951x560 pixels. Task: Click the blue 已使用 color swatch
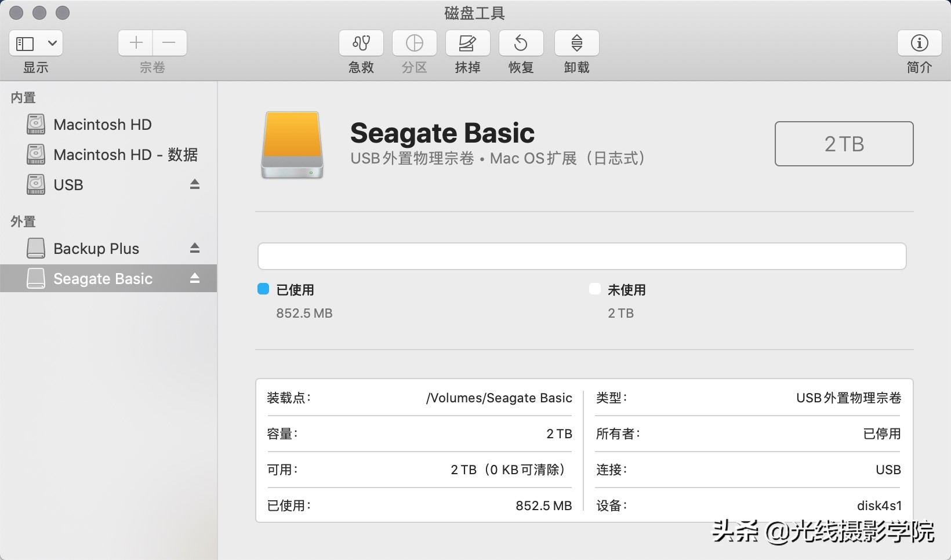(263, 289)
